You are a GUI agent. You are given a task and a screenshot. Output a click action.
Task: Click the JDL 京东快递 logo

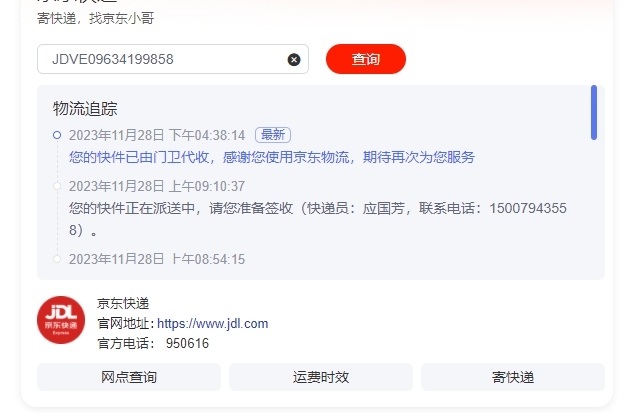tap(61, 320)
